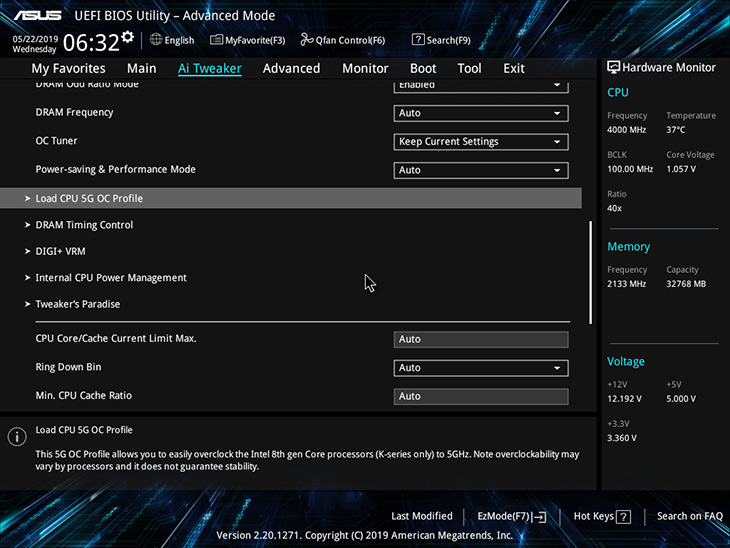Viewport: 730px width, 548px height.
Task: Open Qfan Control(F6)
Action: point(343,40)
